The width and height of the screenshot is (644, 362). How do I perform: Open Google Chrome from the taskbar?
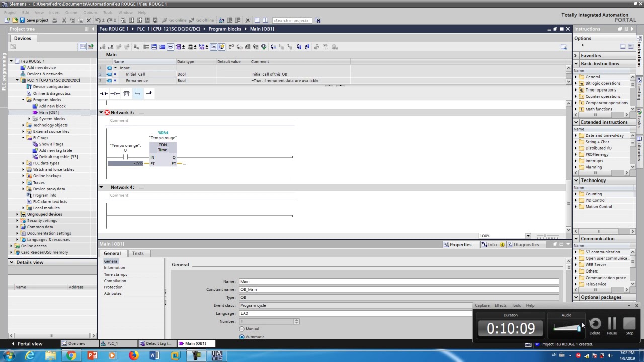coord(71,356)
